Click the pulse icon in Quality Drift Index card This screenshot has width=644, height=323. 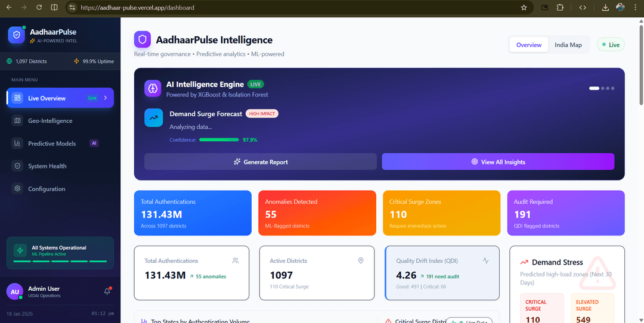(486, 260)
